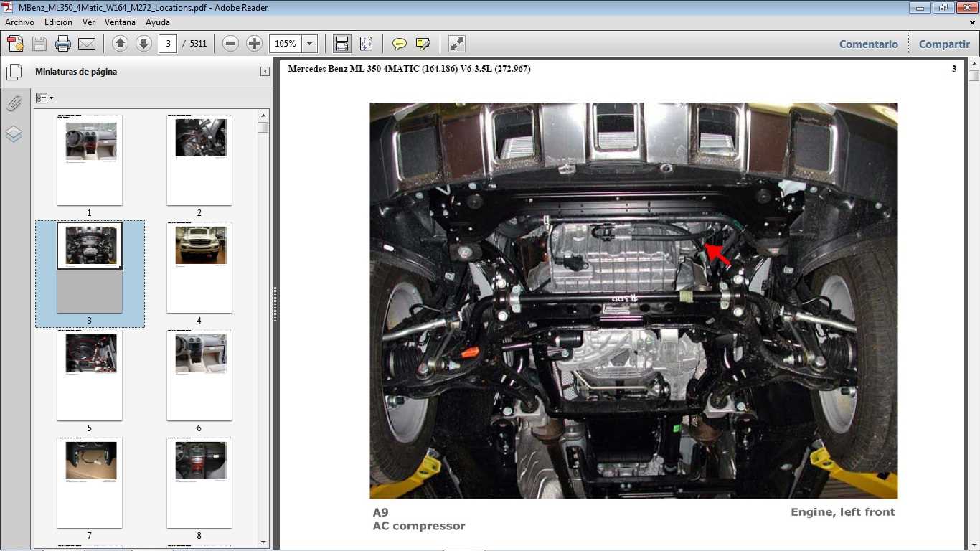Viewport: 980px width, 551px height.
Task: Click the Create PDF online icon
Action: click(16, 44)
